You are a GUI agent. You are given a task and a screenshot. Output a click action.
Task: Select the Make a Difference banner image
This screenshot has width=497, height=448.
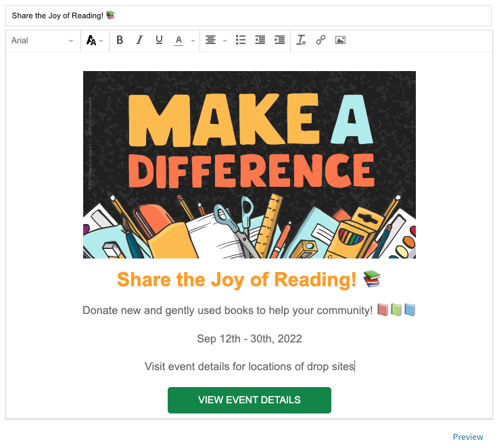pos(250,164)
